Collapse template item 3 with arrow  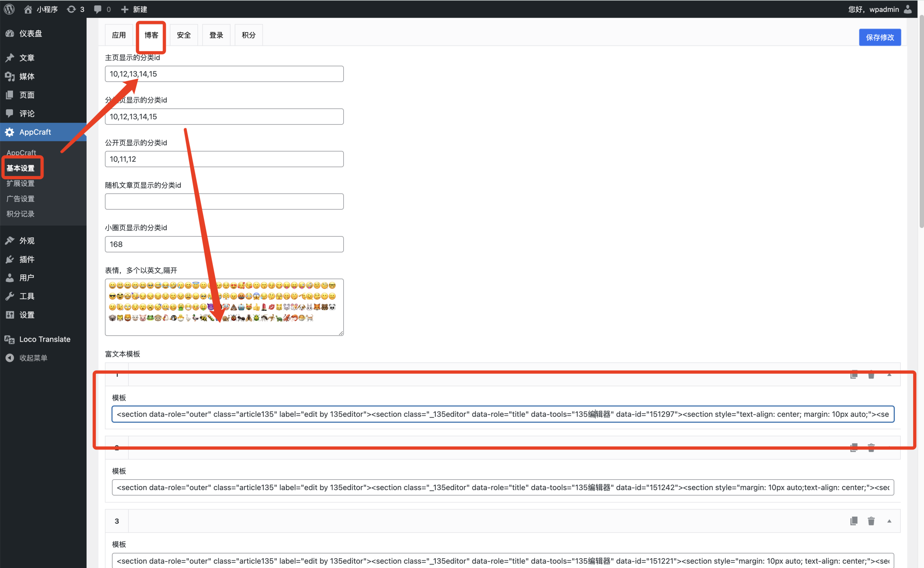(889, 521)
